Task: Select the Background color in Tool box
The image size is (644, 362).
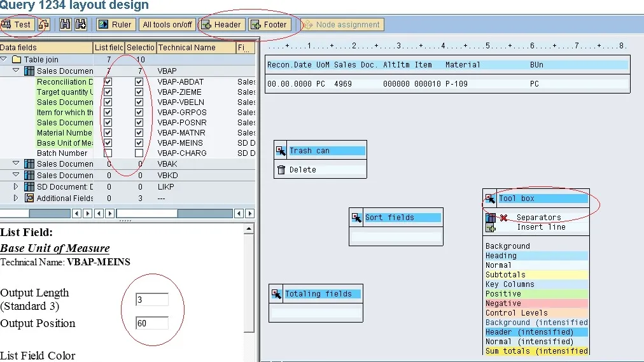Action: click(536, 246)
